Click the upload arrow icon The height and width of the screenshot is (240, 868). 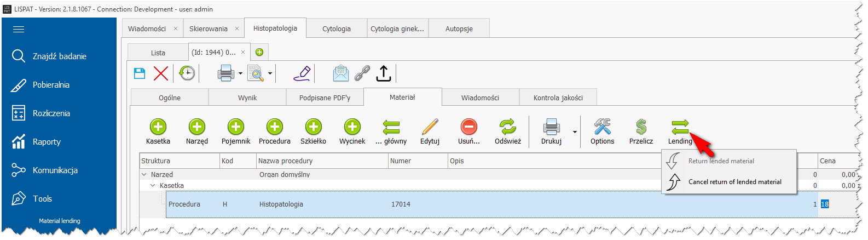tap(384, 73)
